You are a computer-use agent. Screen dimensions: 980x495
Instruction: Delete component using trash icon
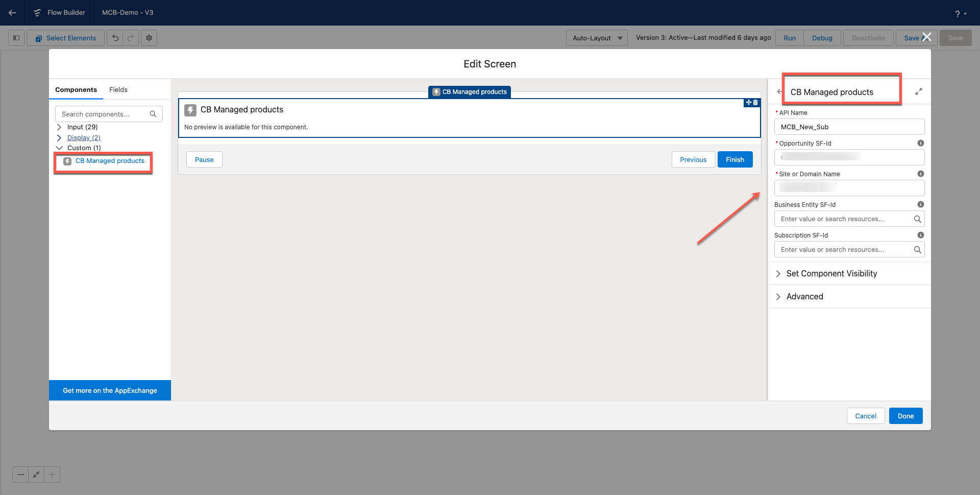[756, 103]
